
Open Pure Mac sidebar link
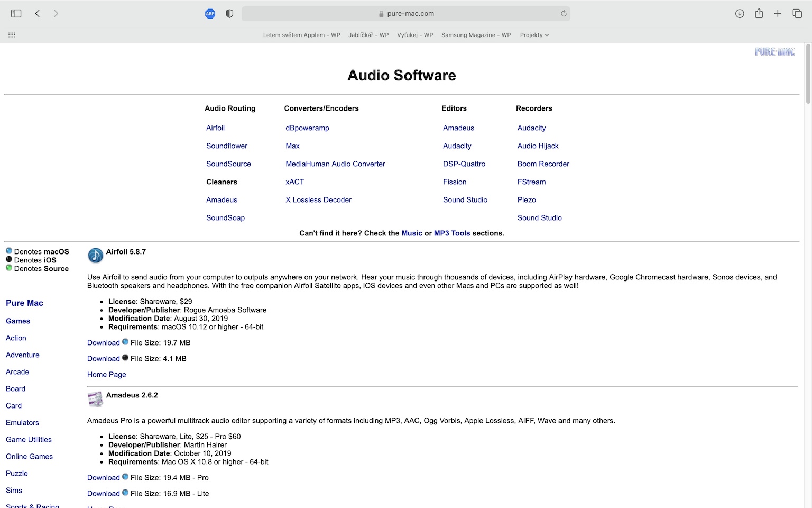click(x=24, y=303)
